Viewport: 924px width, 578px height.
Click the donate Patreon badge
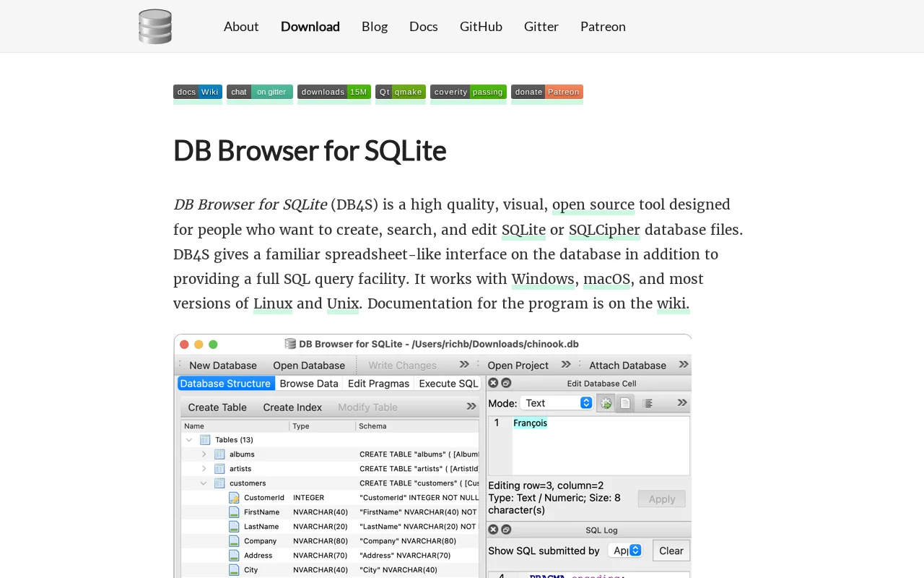(x=547, y=92)
